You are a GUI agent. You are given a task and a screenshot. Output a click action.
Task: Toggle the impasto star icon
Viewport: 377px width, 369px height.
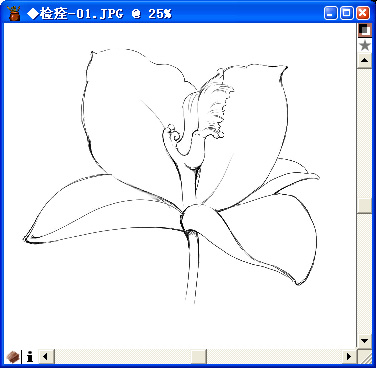tap(364, 45)
